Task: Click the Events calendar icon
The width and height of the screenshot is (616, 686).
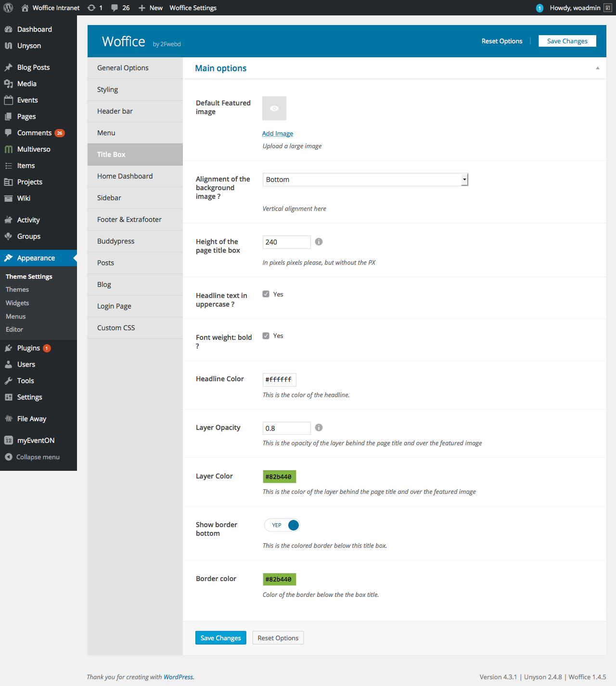Action: 9,100
